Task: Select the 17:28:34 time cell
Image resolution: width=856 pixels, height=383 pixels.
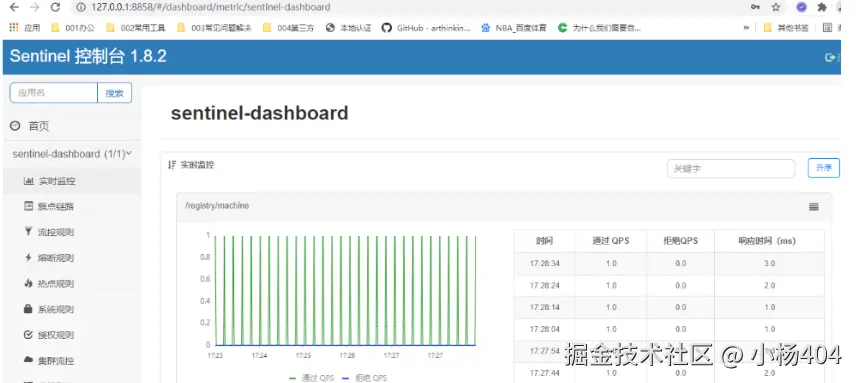Action: click(x=544, y=264)
